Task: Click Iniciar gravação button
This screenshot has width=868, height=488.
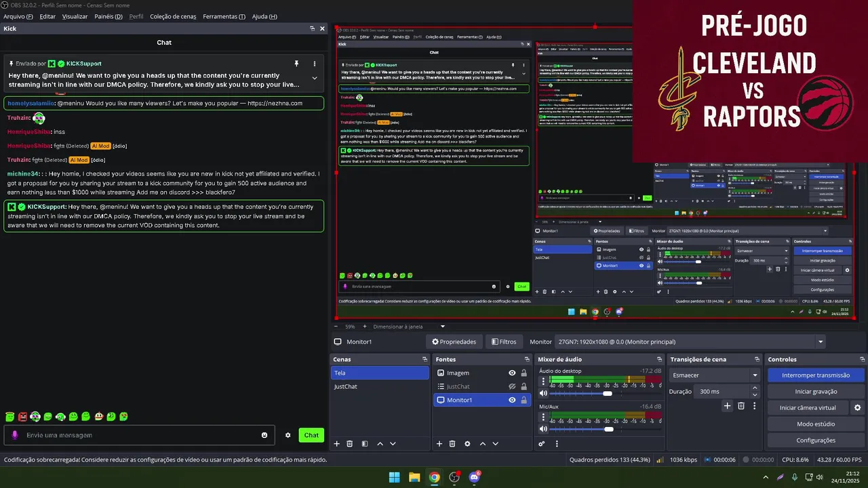Action: click(x=816, y=391)
